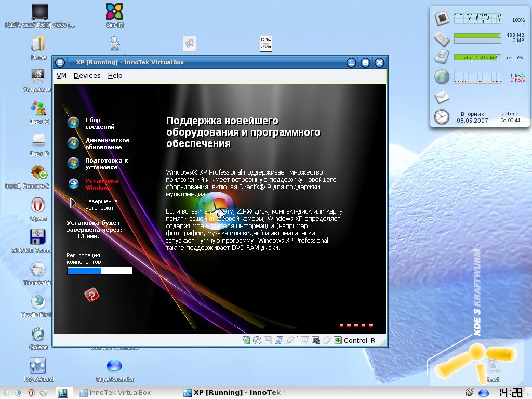532x399 pixels.
Task: Click the desktop pager icon on panel
Action: (63, 393)
